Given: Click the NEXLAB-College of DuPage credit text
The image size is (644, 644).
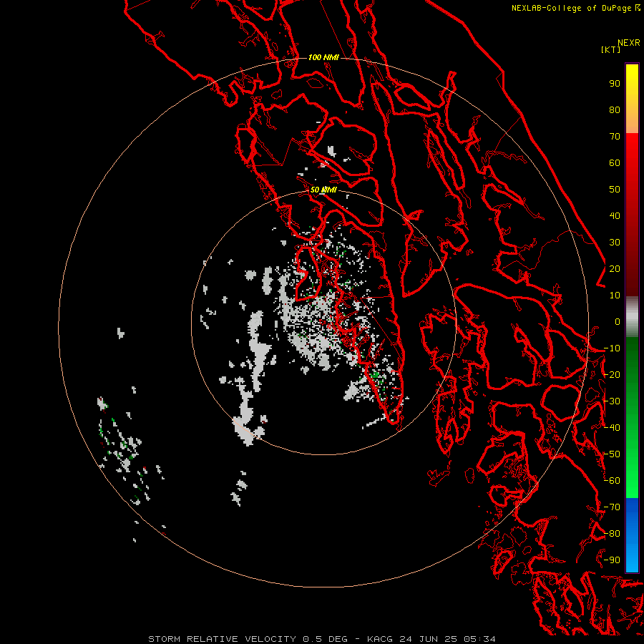Looking at the screenshot, I should pos(571,8).
